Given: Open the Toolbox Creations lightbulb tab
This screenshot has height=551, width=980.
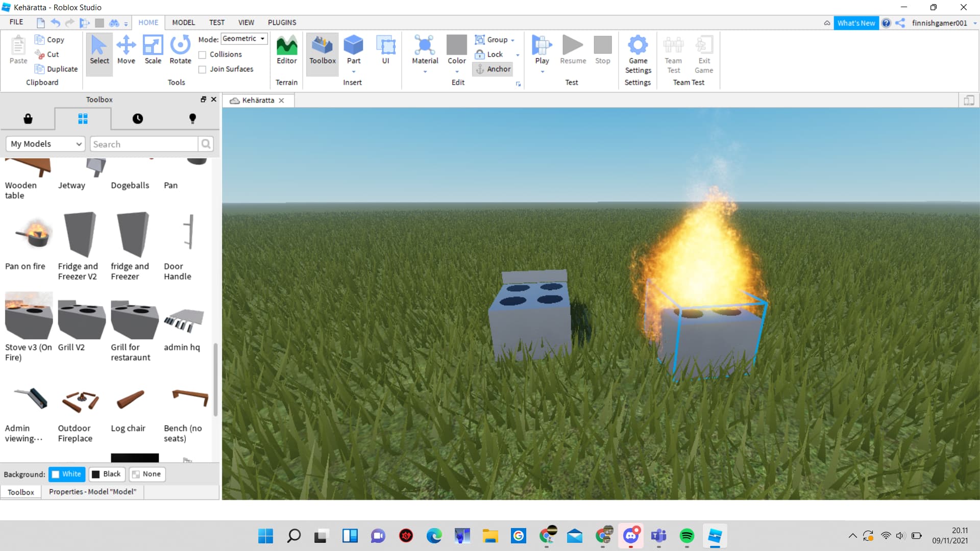Looking at the screenshot, I should click(x=192, y=119).
